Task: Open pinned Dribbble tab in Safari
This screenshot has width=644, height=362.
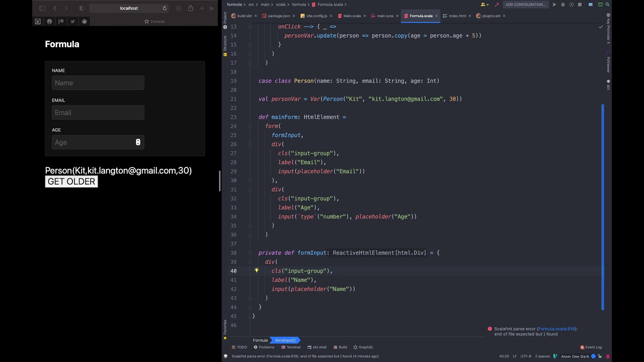Action: (x=49, y=22)
